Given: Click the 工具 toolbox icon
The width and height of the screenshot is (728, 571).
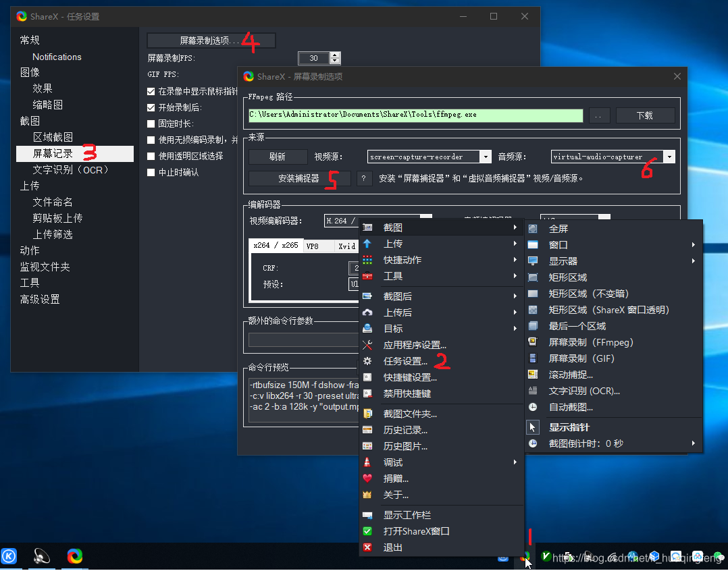Looking at the screenshot, I should (367, 276).
